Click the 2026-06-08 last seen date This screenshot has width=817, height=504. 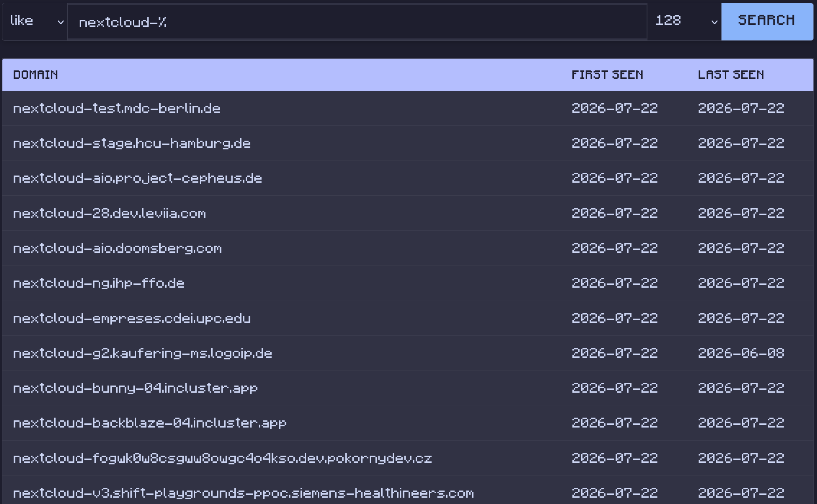click(x=741, y=353)
